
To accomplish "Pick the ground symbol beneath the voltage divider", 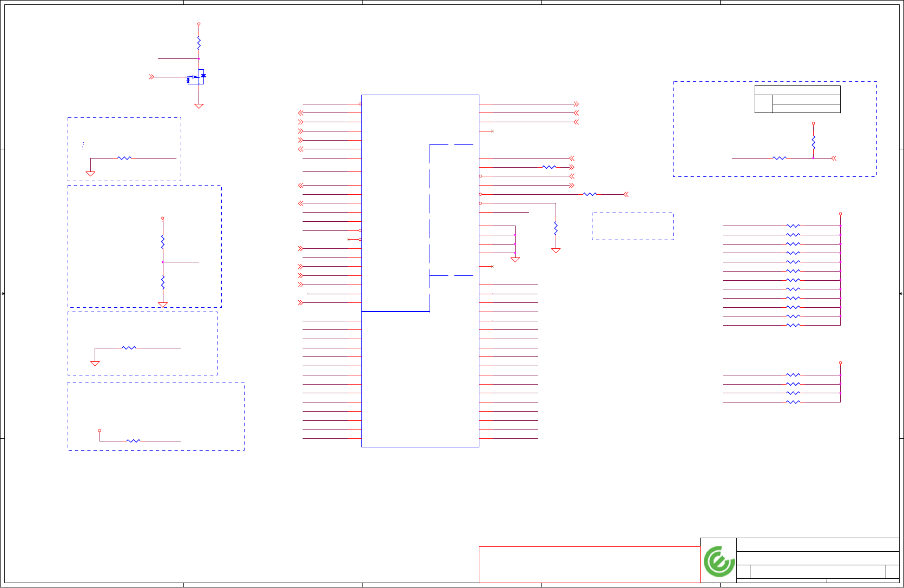I will 163,305.
